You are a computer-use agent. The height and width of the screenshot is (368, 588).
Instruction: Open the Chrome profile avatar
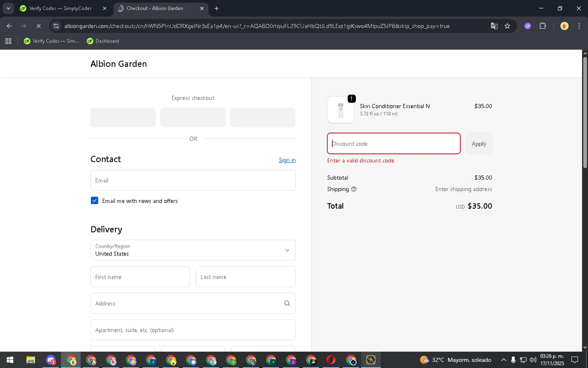[564, 26]
